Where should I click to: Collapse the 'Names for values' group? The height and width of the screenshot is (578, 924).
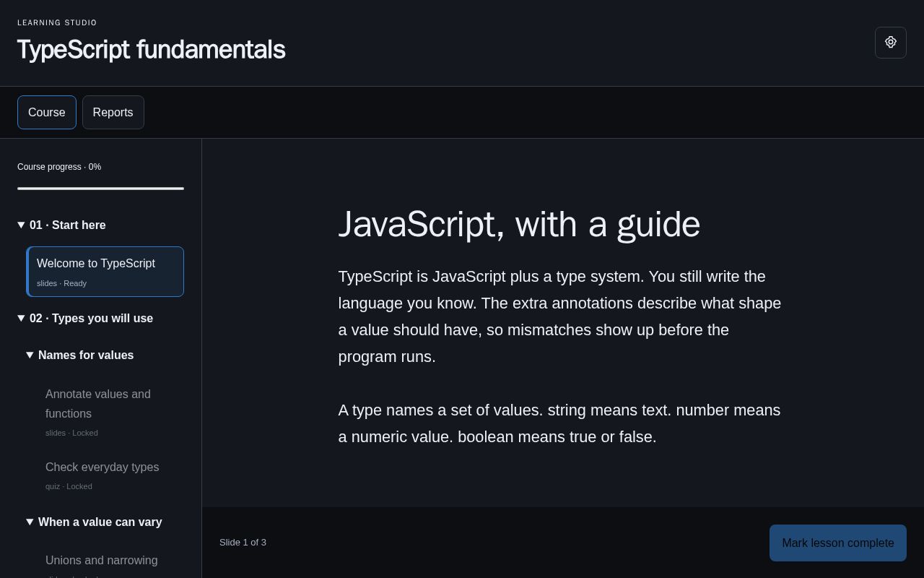(105, 355)
